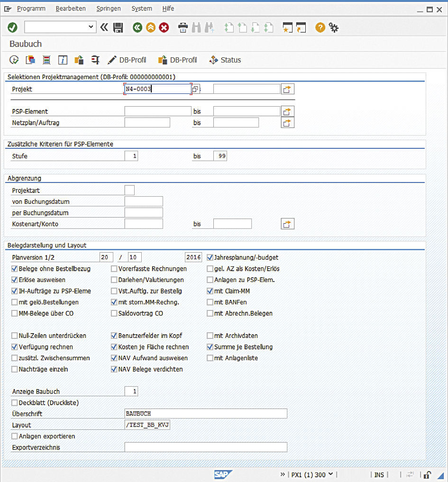Save the current selection screen
The image size is (448, 482).
point(118,27)
